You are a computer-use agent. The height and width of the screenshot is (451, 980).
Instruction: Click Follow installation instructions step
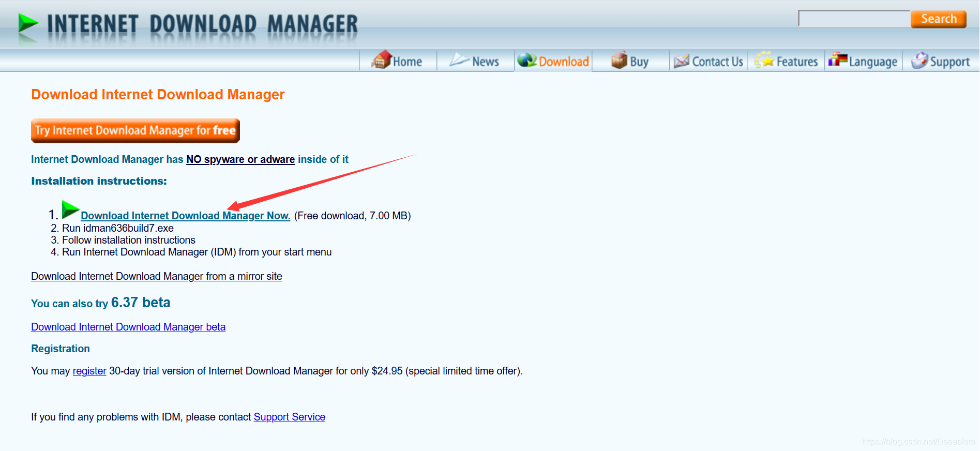129,240
